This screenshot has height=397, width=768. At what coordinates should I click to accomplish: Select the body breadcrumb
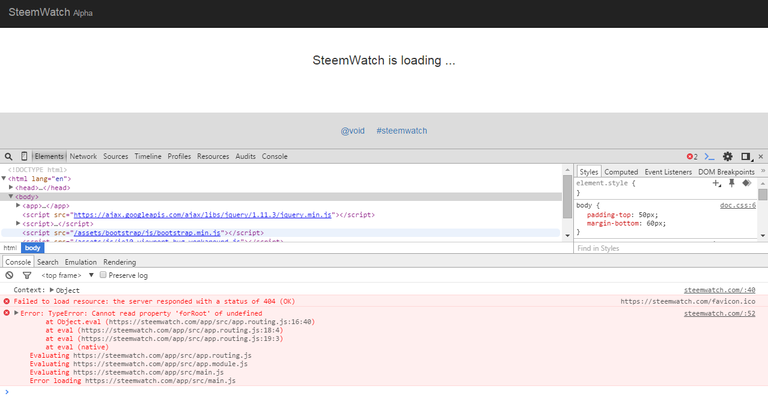pos(33,248)
